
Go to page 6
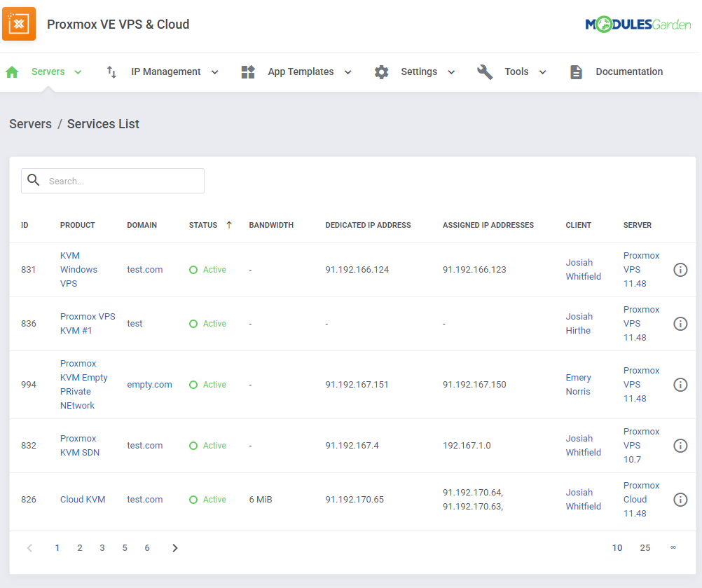147,547
